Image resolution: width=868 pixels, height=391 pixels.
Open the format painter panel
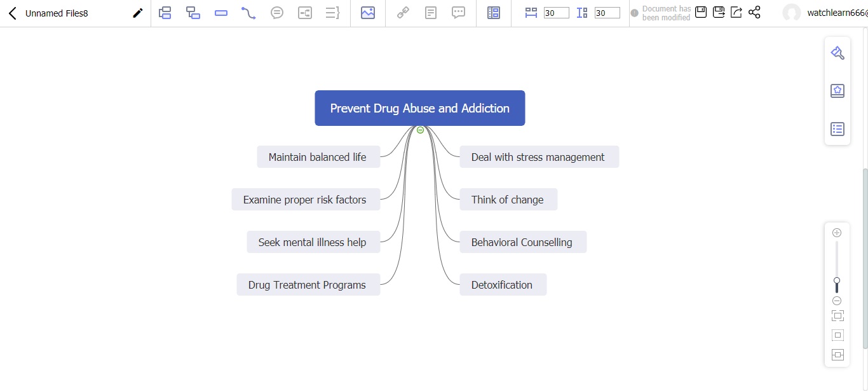[837, 53]
